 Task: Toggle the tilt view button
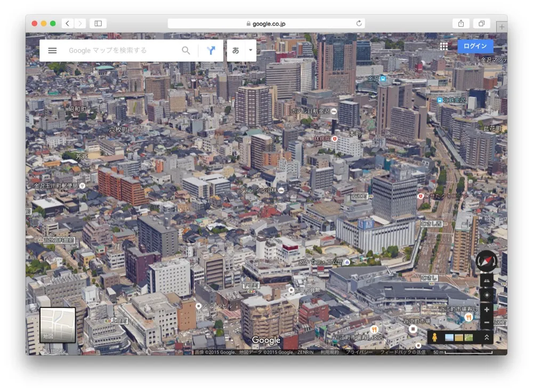tap(486, 280)
